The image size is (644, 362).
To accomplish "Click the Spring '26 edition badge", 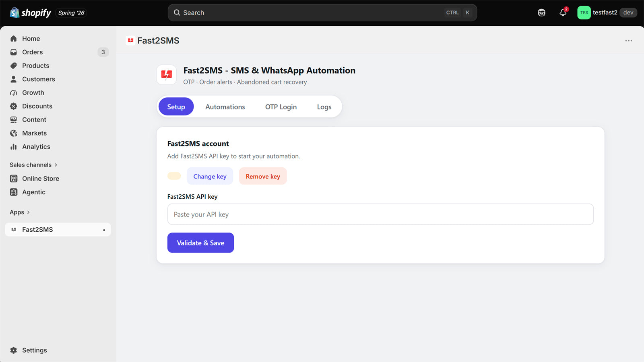I will 71,13.
